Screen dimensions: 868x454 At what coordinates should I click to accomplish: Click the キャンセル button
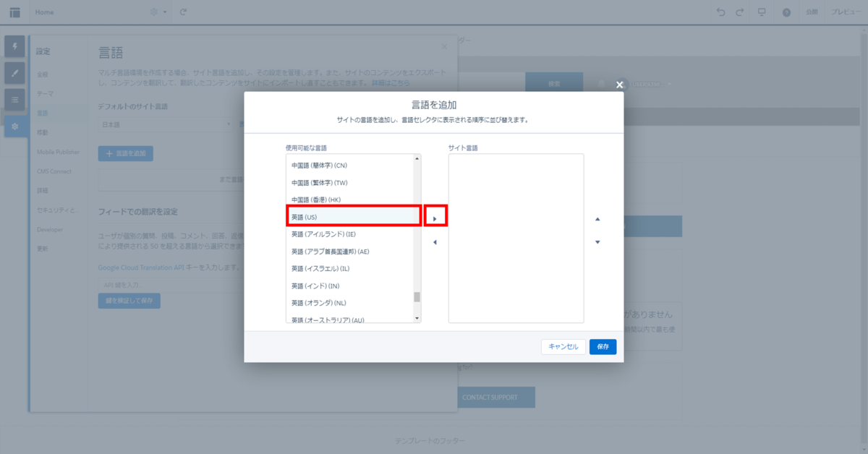pos(563,347)
